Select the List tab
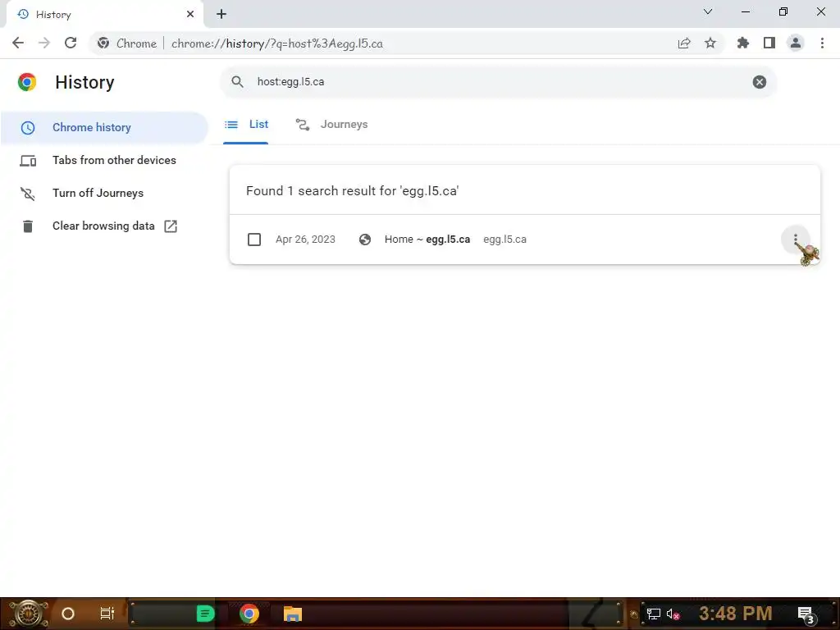Viewport: 840px width, 630px height. coord(246,125)
